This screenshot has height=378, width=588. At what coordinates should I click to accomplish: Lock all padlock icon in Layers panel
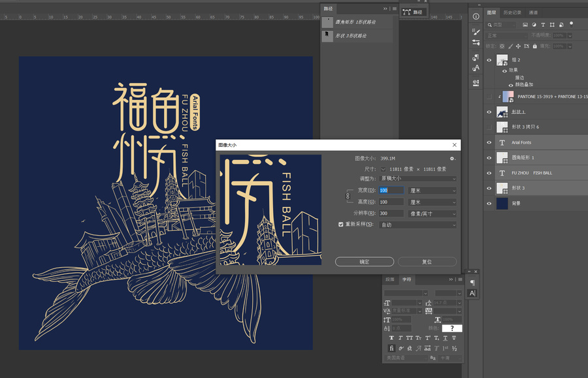534,46
